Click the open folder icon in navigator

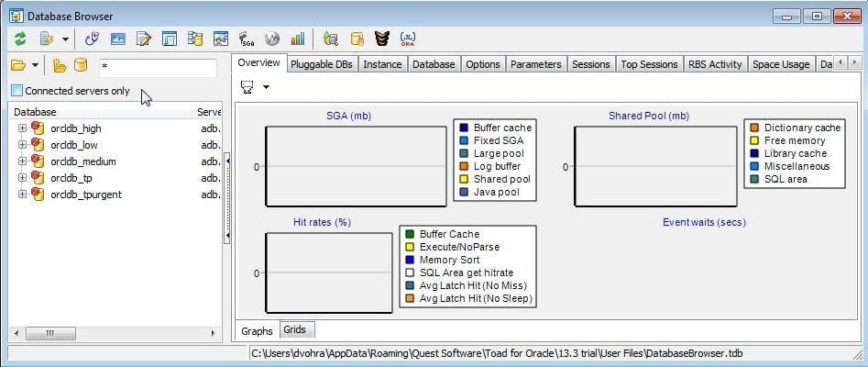click(x=19, y=65)
